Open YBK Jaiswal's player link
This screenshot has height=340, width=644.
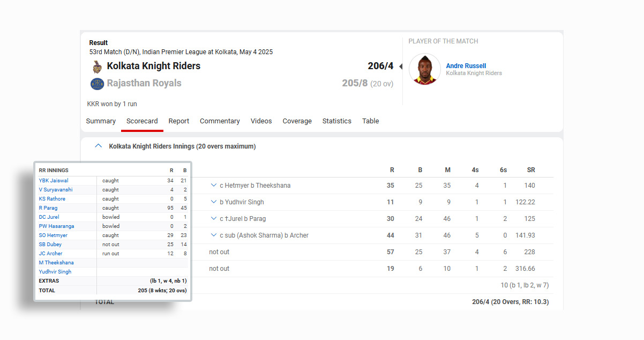click(x=54, y=181)
